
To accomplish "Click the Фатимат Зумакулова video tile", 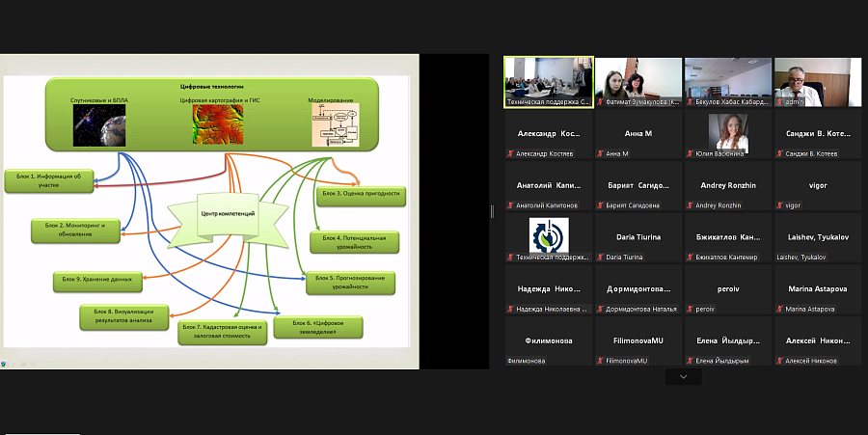I will (x=638, y=82).
